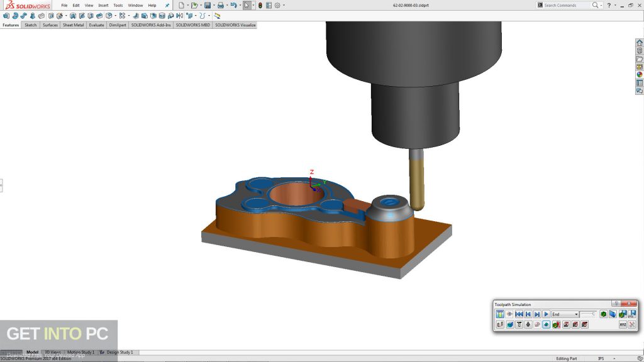
Task: Switch to the SOLIDWORKS MBD tab
Action: (x=192, y=25)
